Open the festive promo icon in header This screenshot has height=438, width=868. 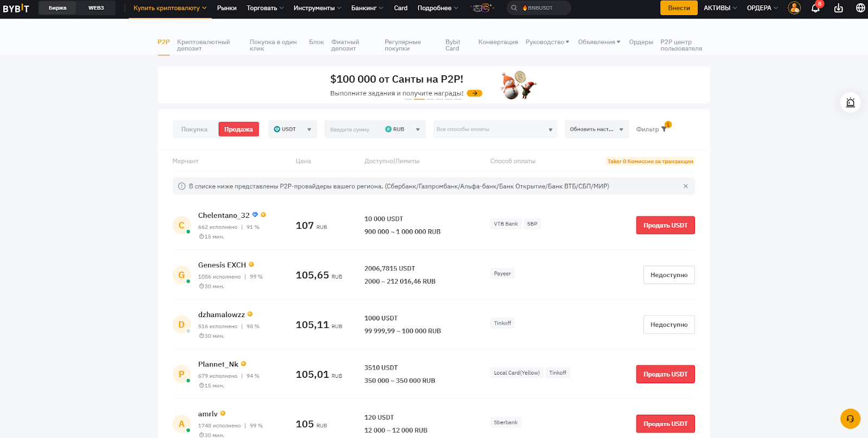click(482, 8)
